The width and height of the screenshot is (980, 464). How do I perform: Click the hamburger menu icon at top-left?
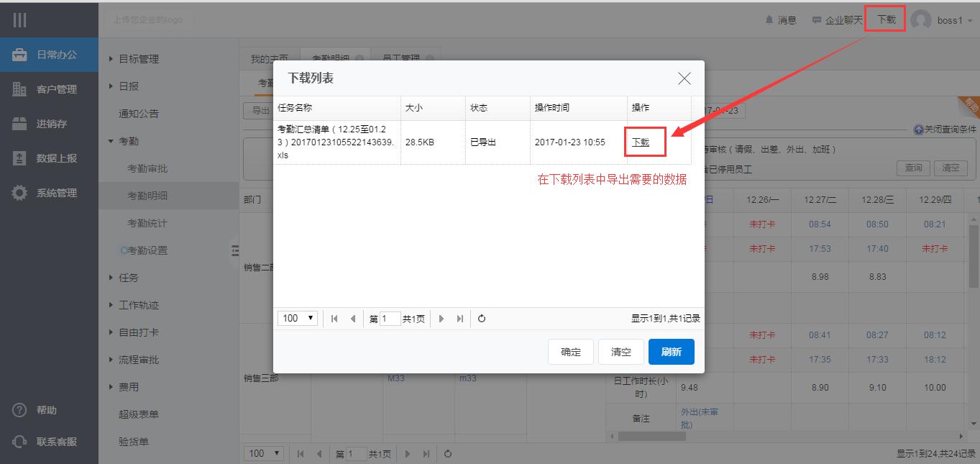[19, 20]
